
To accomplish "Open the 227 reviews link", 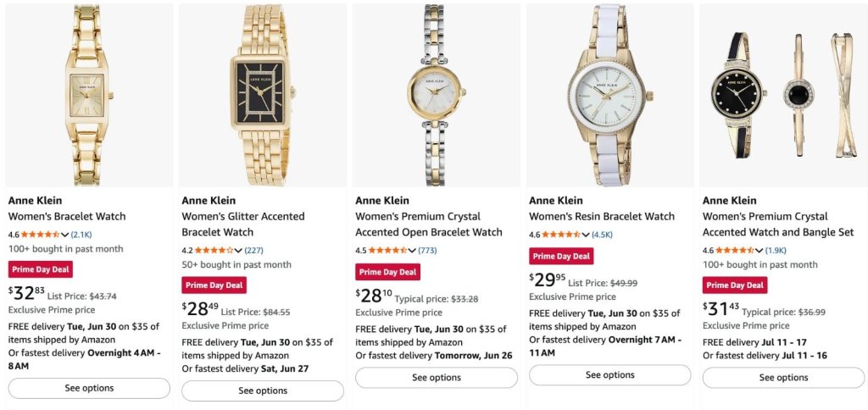I will point(254,251).
